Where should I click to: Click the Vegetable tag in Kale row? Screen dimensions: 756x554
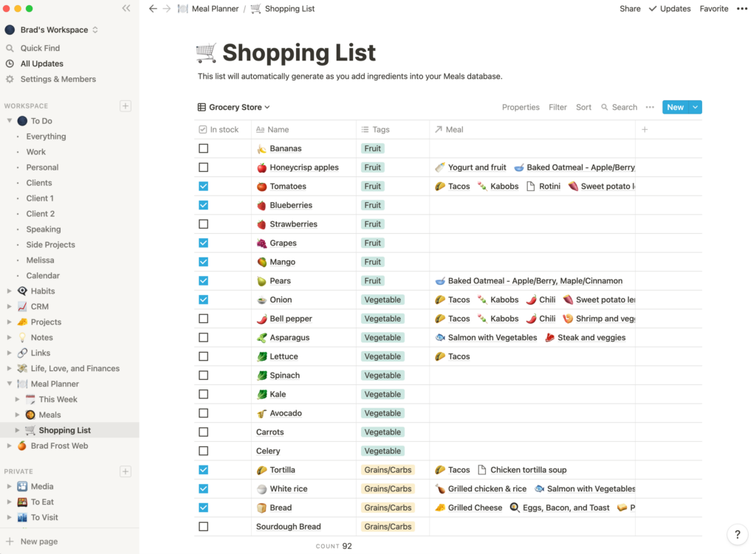pyautogui.click(x=382, y=394)
